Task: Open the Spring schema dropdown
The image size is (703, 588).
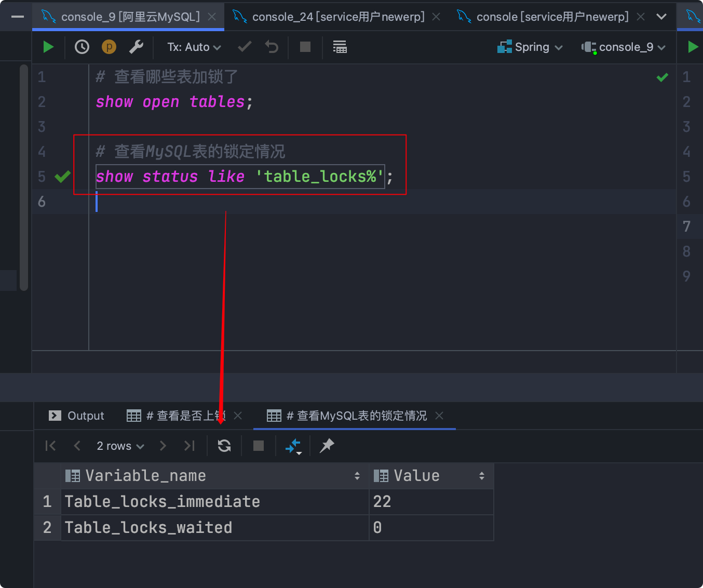Action: pyautogui.click(x=530, y=47)
